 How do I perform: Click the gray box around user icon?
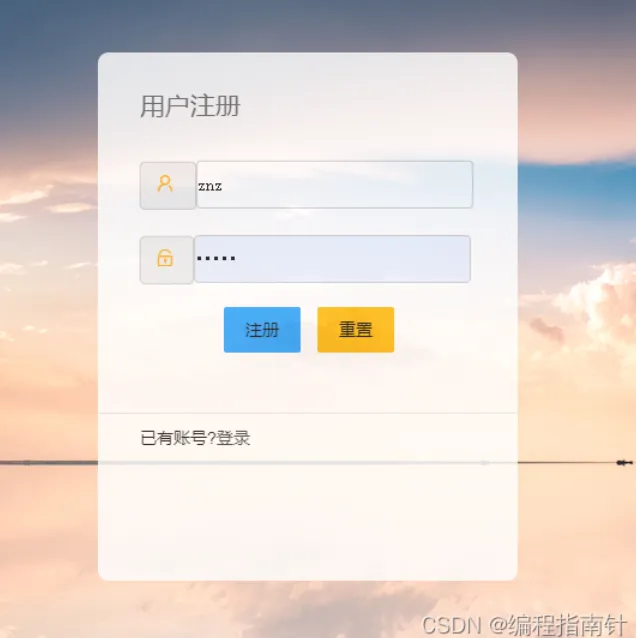coord(168,186)
